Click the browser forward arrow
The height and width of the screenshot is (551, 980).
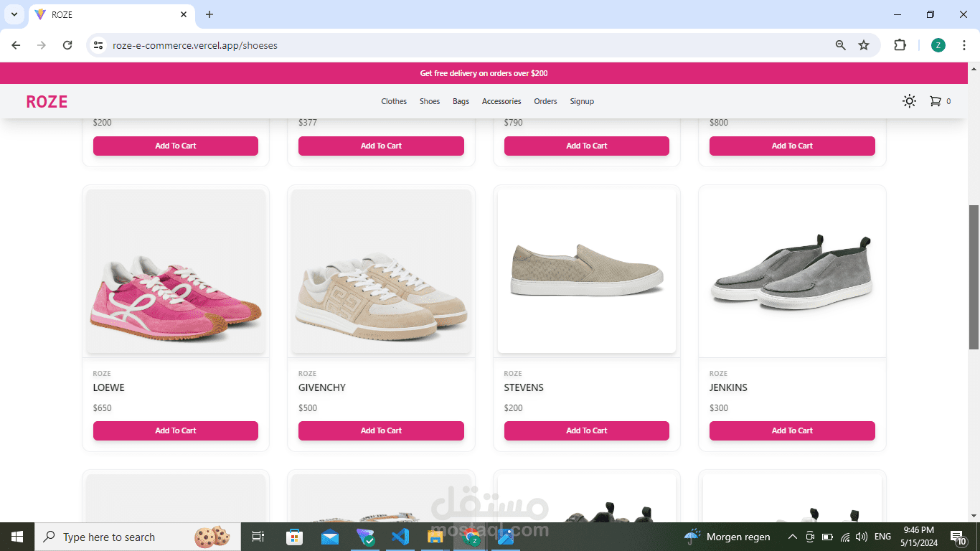(x=42, y=45)
